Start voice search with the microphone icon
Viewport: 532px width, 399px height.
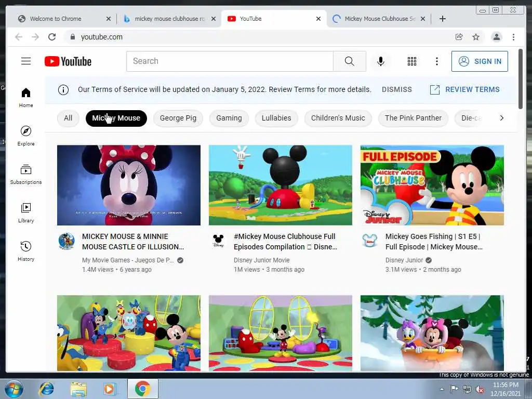click(x=381, y=61)
